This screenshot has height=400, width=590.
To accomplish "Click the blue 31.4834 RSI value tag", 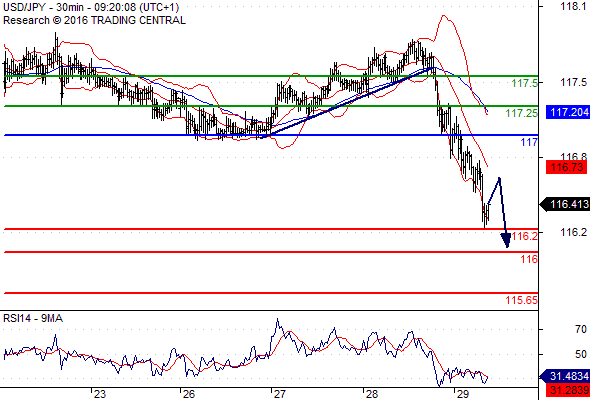I will click(565, 376).
